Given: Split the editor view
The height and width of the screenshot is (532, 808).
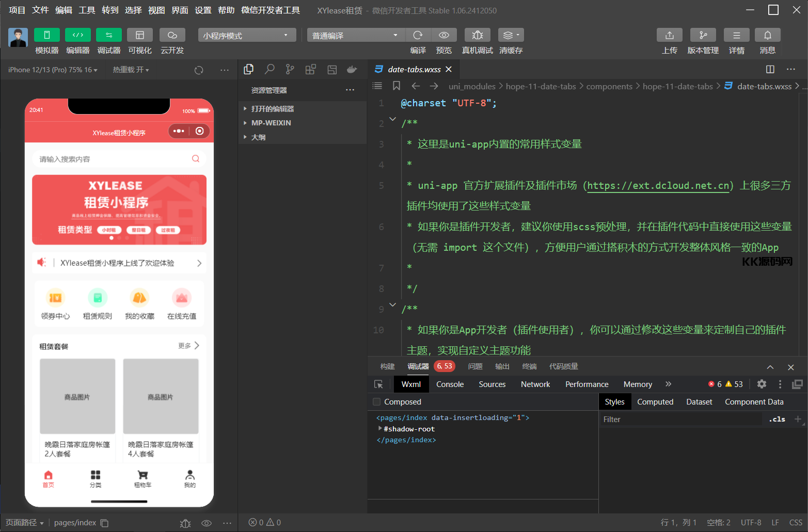Looking at the screenshot, I should click(x=770, y=69).
